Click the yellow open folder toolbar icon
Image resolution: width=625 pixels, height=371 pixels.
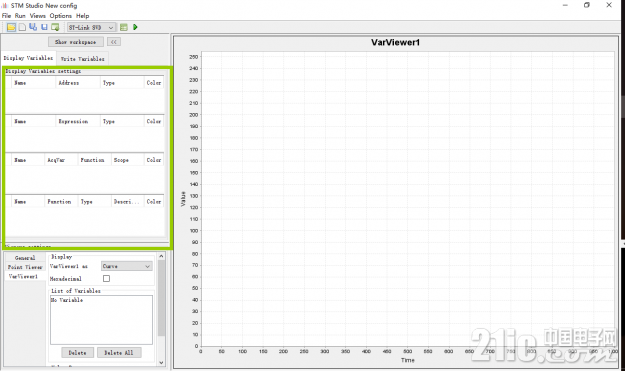(x=11, y=27)
